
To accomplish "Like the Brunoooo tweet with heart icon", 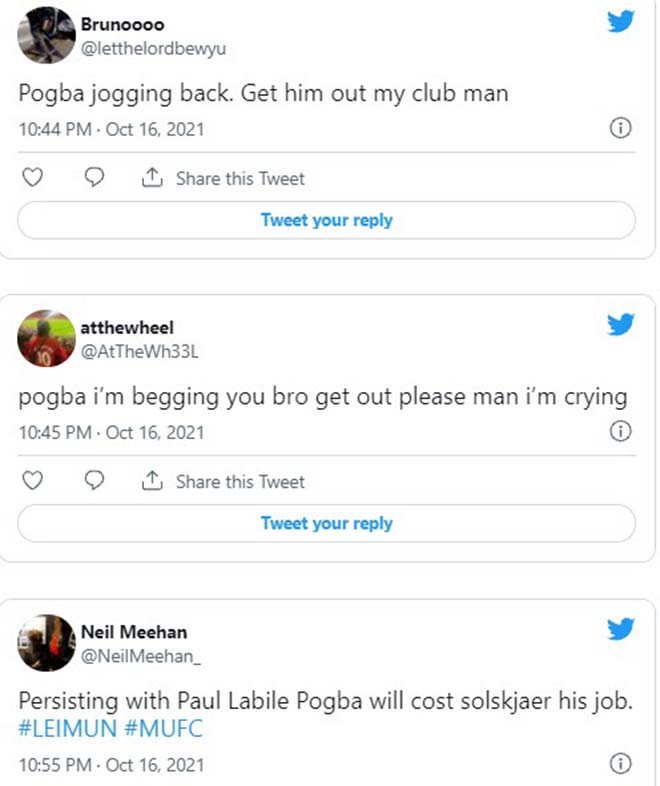I will (x=33, y=178).
